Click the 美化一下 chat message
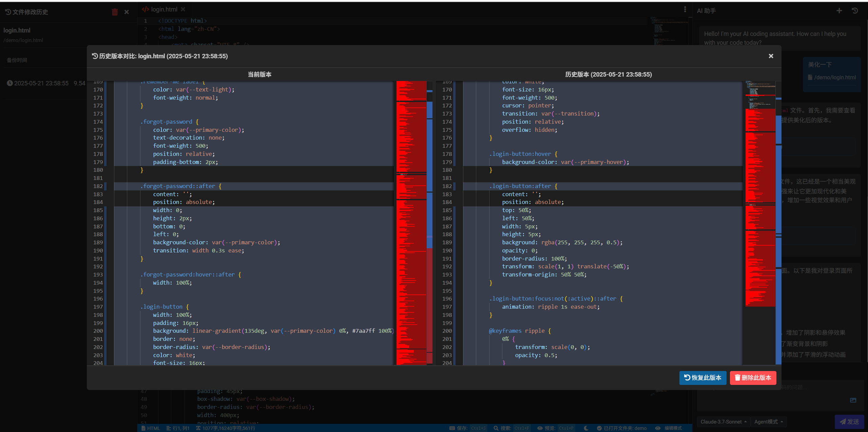The image size is (868, 432). 819,64
